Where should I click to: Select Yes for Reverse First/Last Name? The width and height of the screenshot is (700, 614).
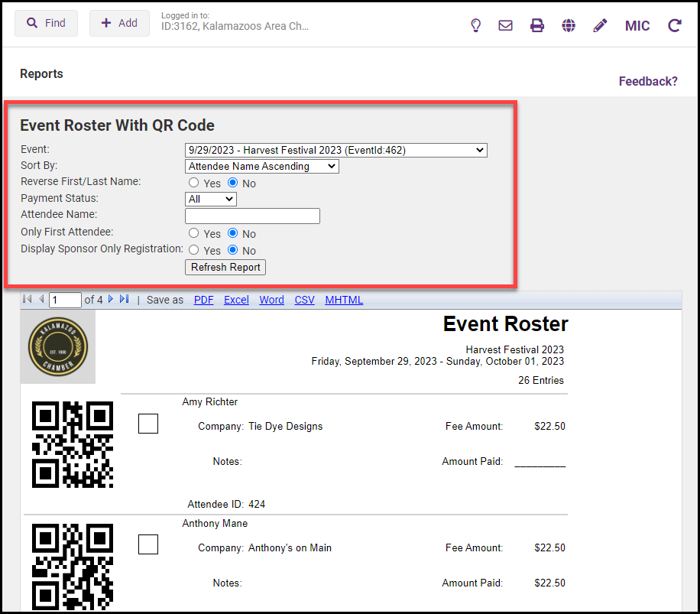coord(194,183)
